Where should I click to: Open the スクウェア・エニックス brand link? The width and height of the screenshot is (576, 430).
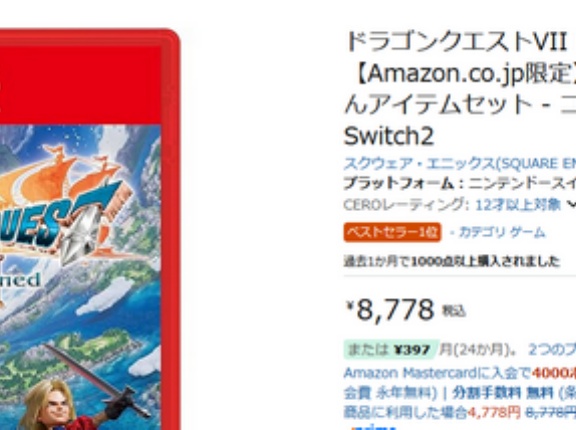click(460, 164)
